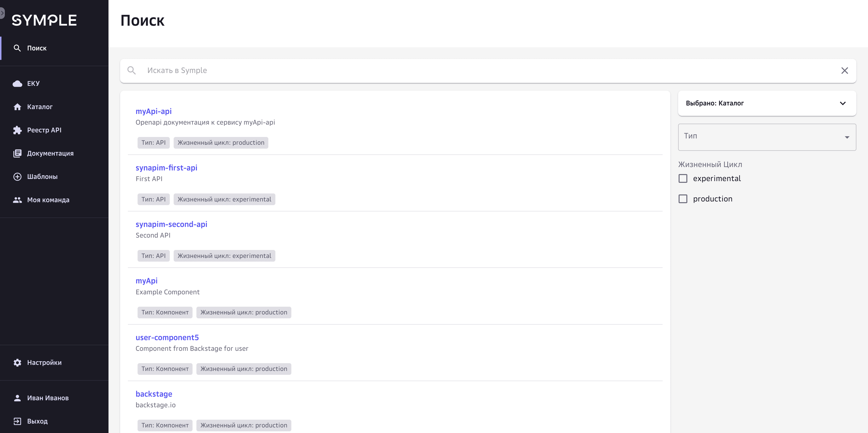Screen dimensions: 868x433
Task: Collapse the sidebar with top-left arrow
Action: tap(2, 13)
